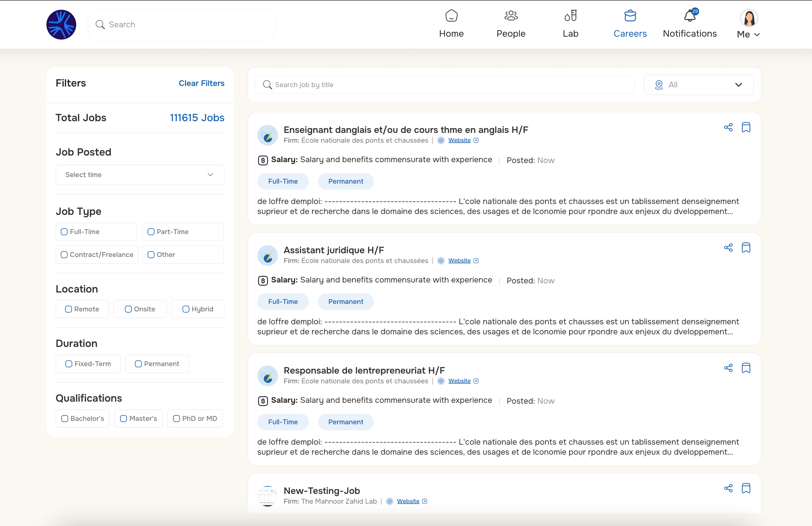The height and width of the screenshot is (526, 812).
Task: Focus the Search job by title field
Action: [x=445, y=85]
